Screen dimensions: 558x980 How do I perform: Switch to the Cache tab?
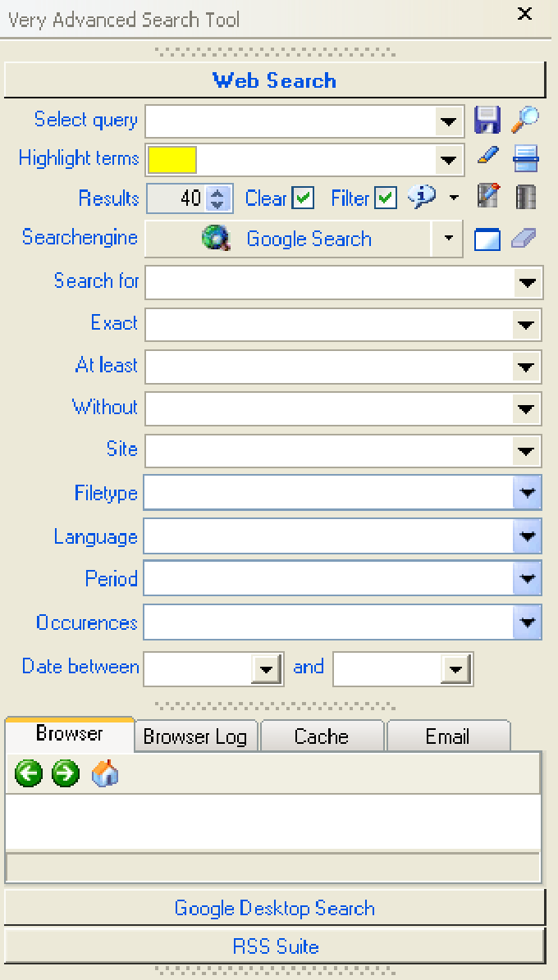[x=321, y=736]
